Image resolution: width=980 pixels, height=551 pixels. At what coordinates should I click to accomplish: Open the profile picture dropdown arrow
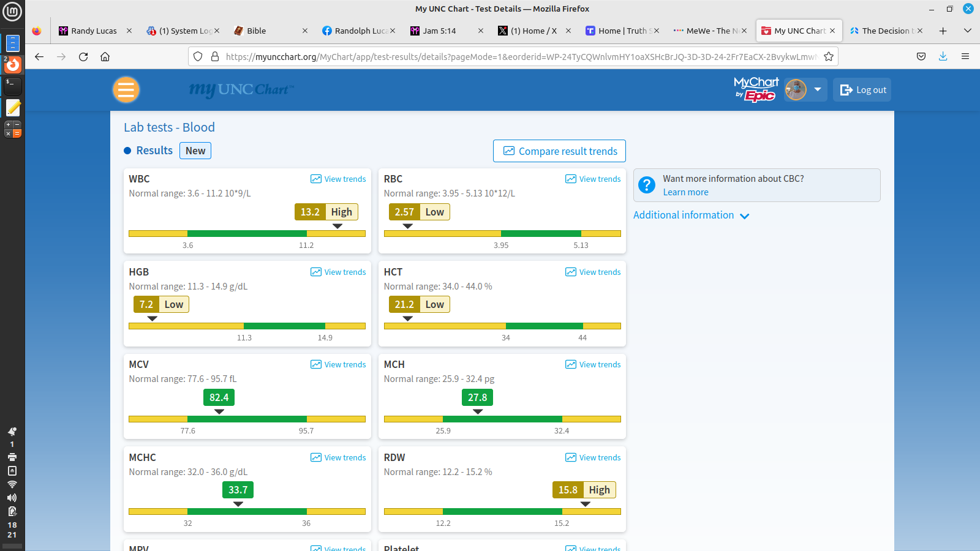tap(817, 89)
